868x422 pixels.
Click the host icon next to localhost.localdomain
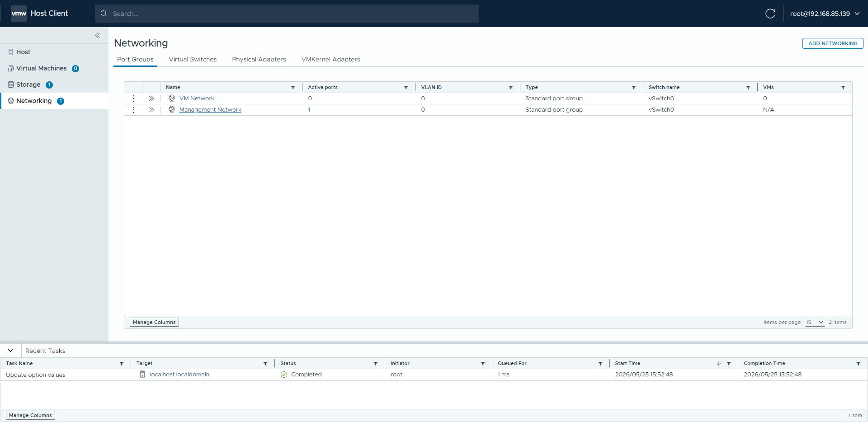142,374
